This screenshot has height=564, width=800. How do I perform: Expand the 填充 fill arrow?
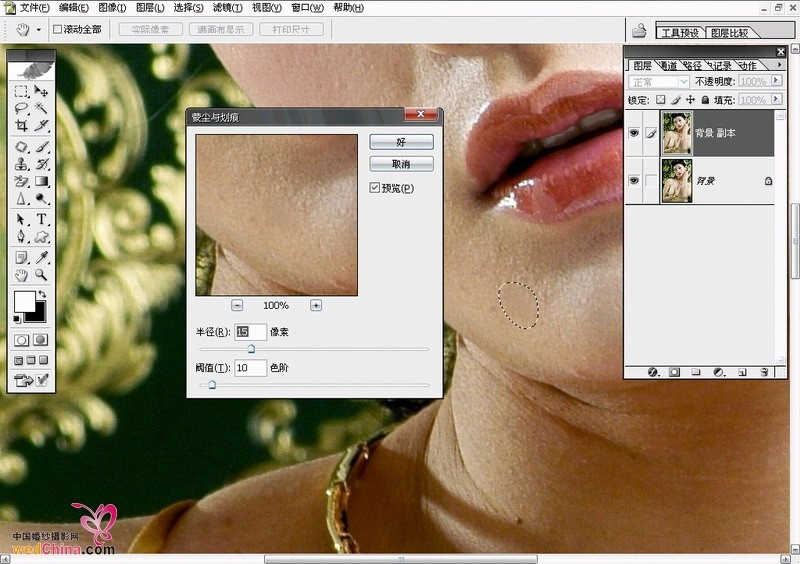[777, 99]
